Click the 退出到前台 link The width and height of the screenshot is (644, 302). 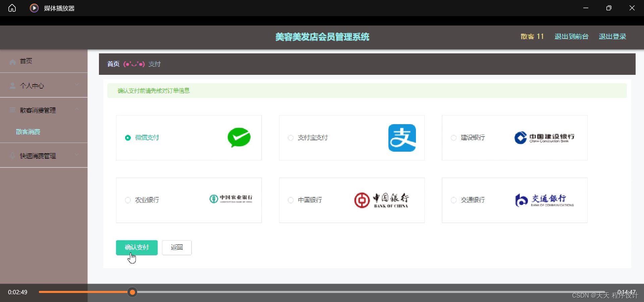coord(572,37)
